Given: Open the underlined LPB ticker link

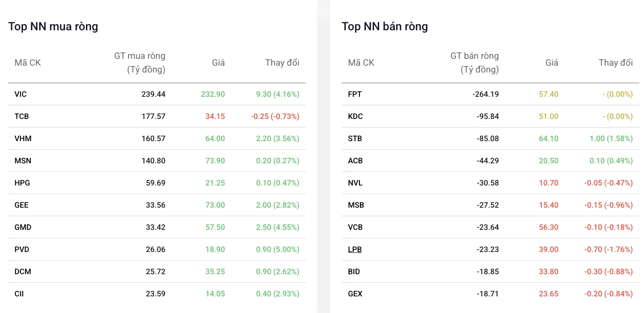Looking at the screenshot, I should (x=355, y=249).
